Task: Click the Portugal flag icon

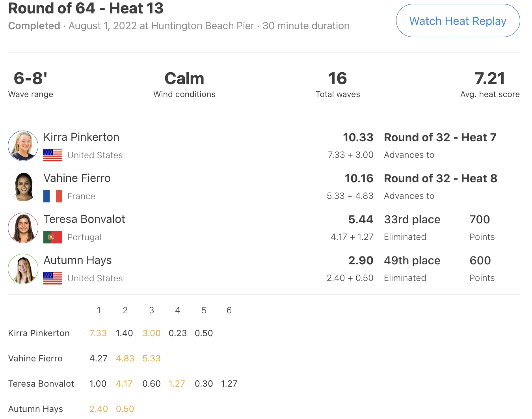Action: coord(53,237)
